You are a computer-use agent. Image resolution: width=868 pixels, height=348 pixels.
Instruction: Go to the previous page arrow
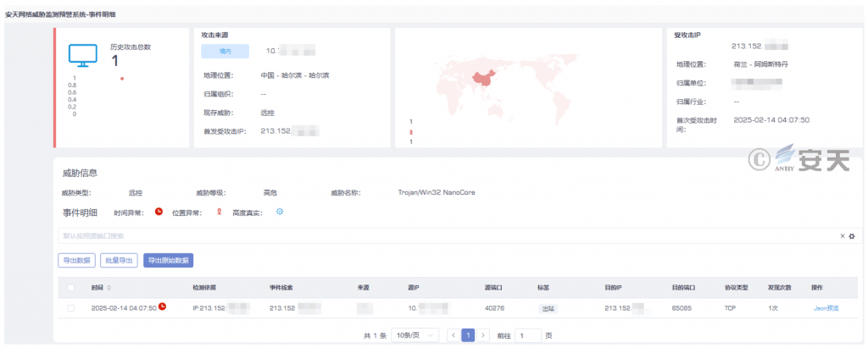tap(453, 335)
